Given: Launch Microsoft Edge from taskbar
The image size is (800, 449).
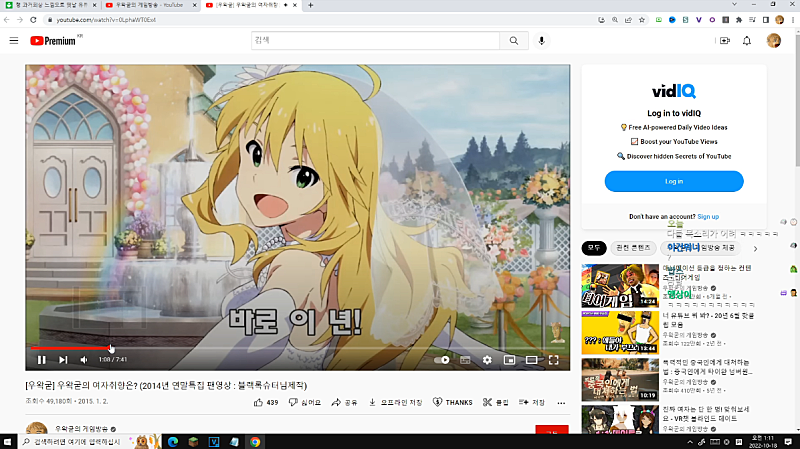Looking at the screenshot, I should (x=173, y=442).
